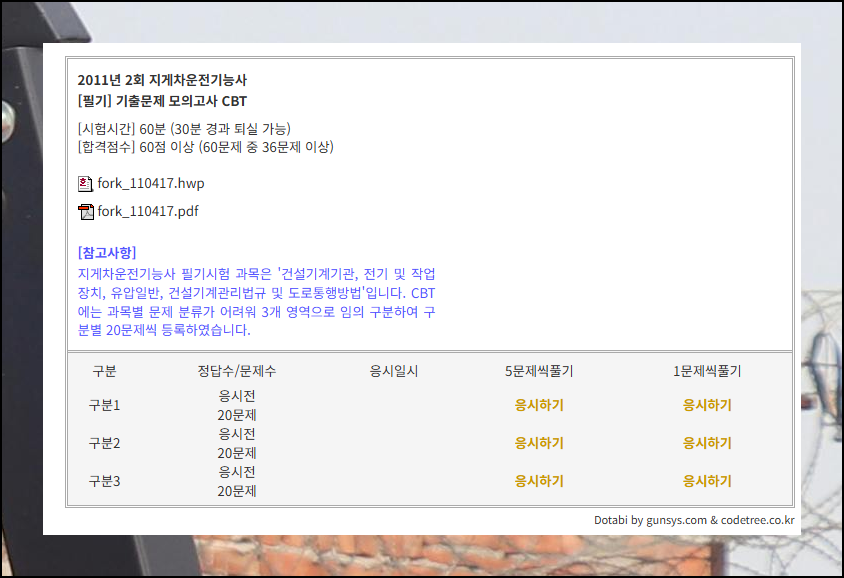Click the 20문제 count in the 구분2 row
Screen dimensions: 844x578
coord(237,453)
